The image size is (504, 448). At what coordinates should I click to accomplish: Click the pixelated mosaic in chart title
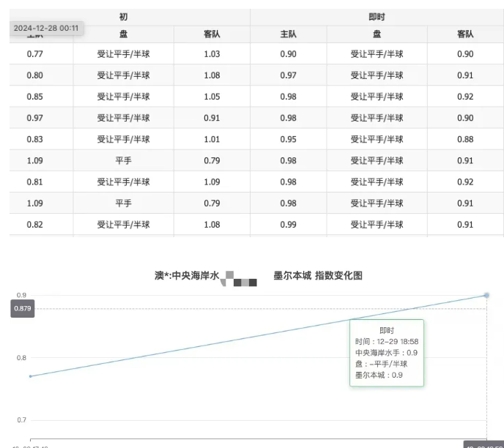[240, 277]
